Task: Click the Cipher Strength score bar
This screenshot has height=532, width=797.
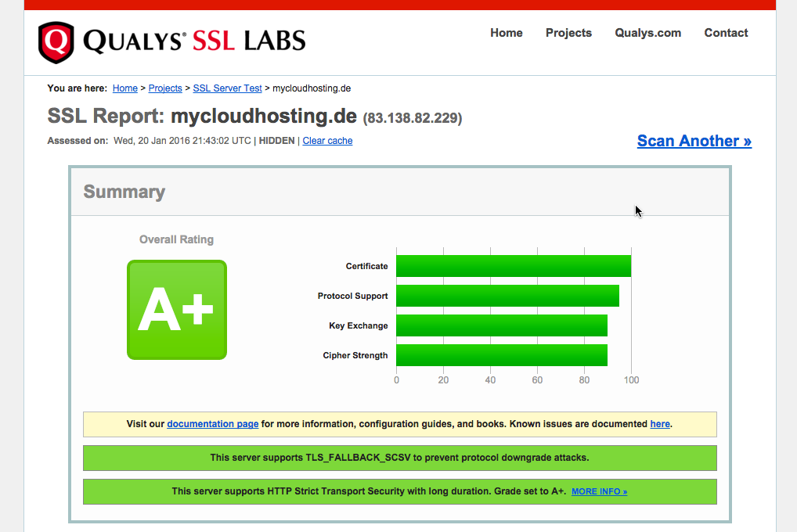Action: (502, 355)
